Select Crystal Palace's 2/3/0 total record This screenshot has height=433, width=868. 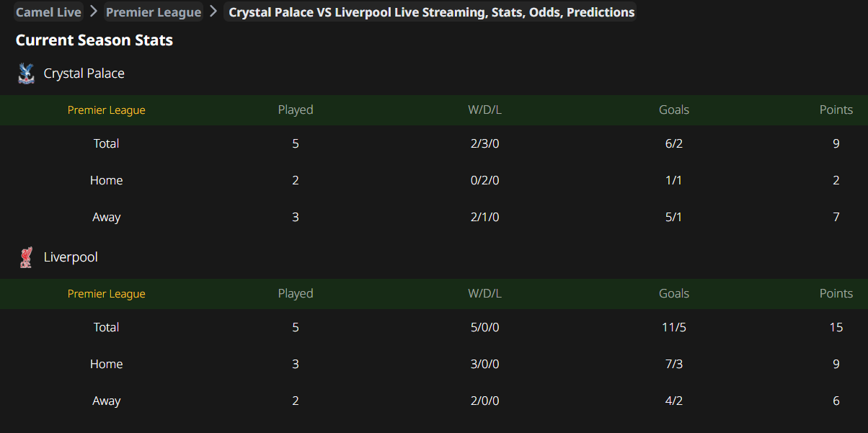484,143
